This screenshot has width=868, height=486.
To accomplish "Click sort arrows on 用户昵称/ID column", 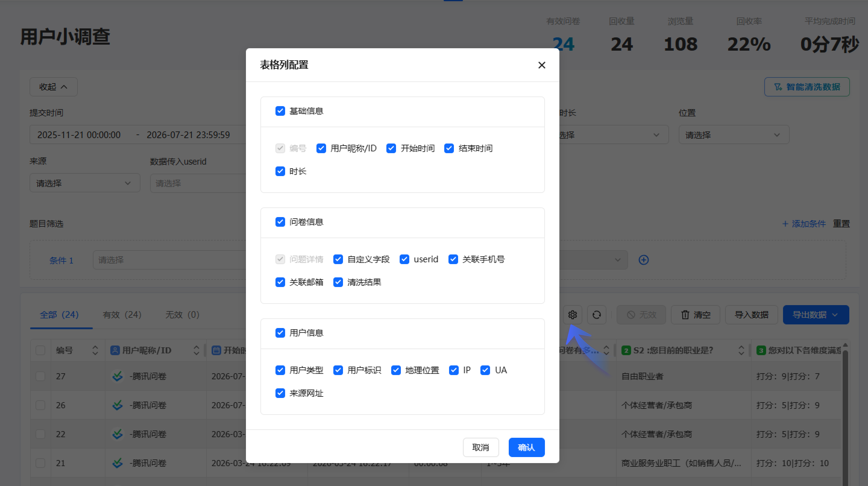I will 197,350.
